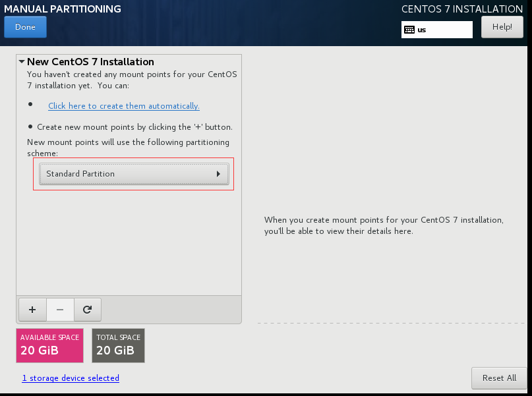Click text about creating mount points with '+' button
This screenshot has height=396, width=532.
pyautogui.click(x=134, y=127)
